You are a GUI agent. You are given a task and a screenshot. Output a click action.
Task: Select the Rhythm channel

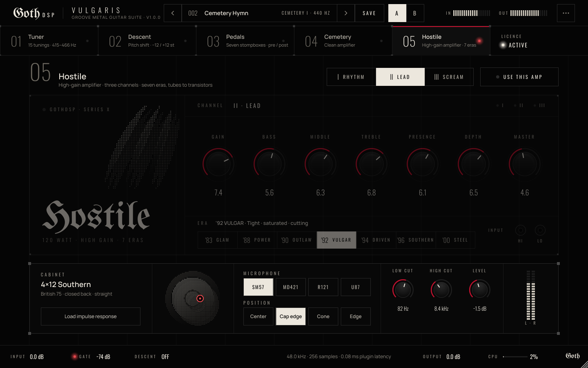(351, 77)
